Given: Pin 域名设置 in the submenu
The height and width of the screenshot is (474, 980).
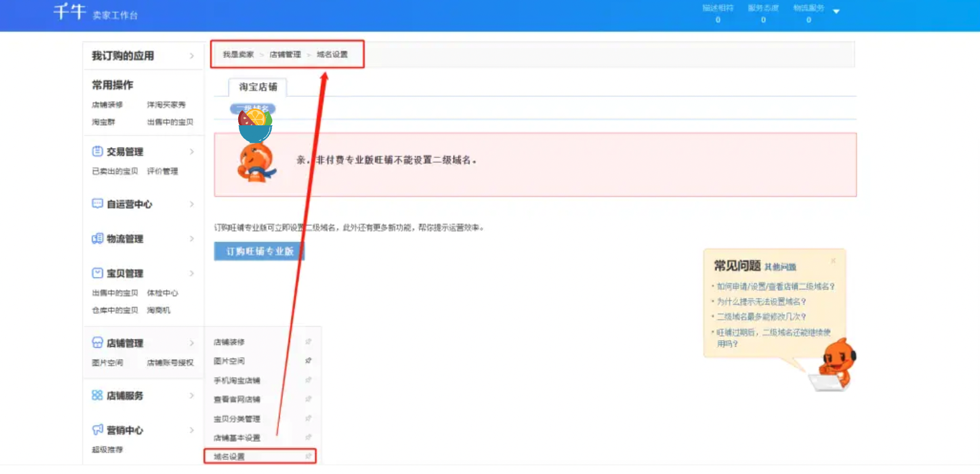Looking at the screenshot, I should click(x=308, y=456).
